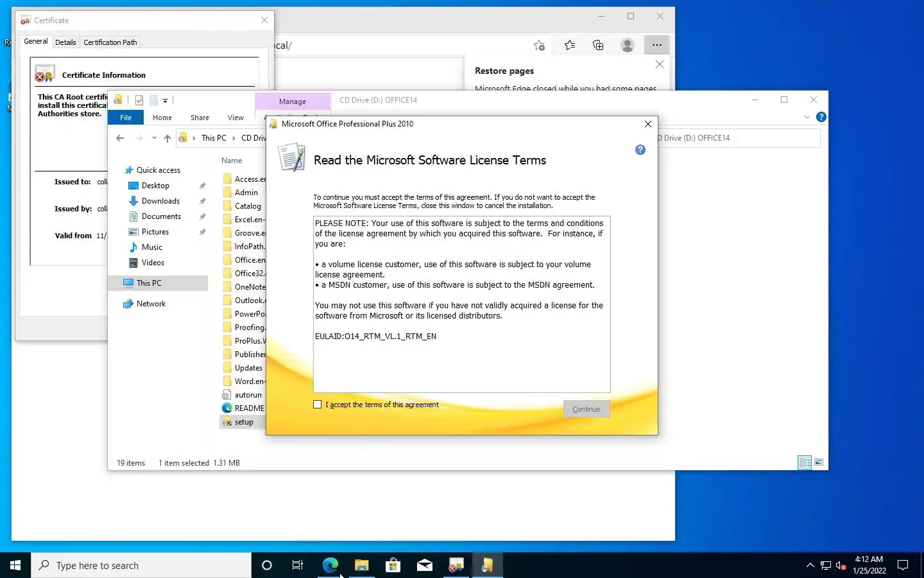Select Documents in navigation pane
The image size is (924, 578).
pos(161,216)
